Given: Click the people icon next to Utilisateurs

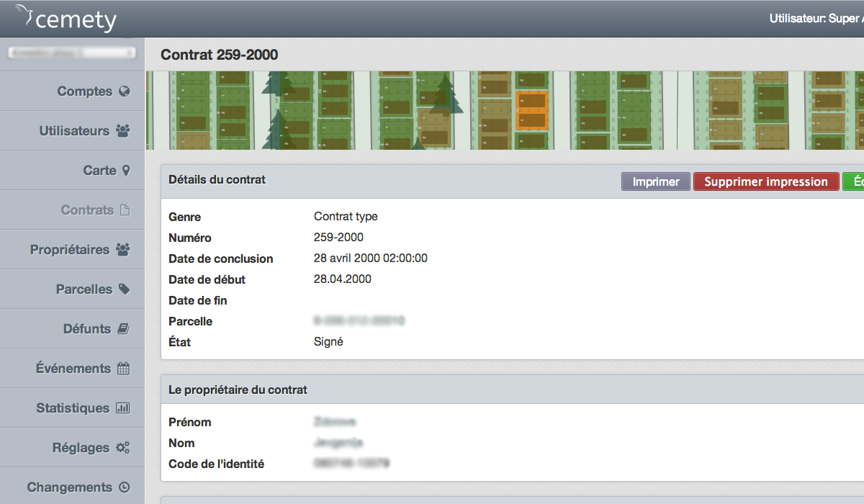Looking at the screenshot, I should (x=123, y=131).
